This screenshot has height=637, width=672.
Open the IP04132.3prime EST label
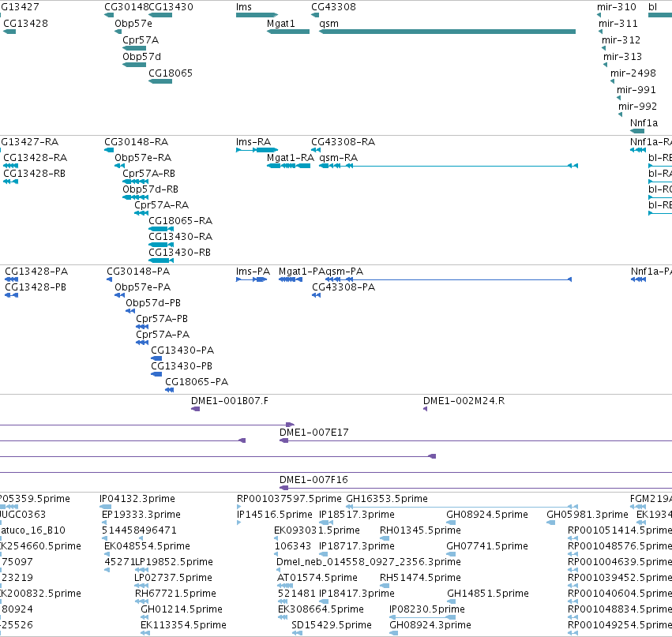click(137, 499)
